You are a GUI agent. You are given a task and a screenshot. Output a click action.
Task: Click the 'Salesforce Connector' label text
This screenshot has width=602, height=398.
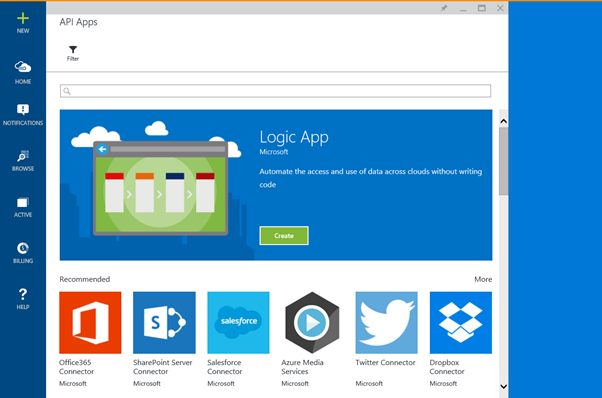225,367
